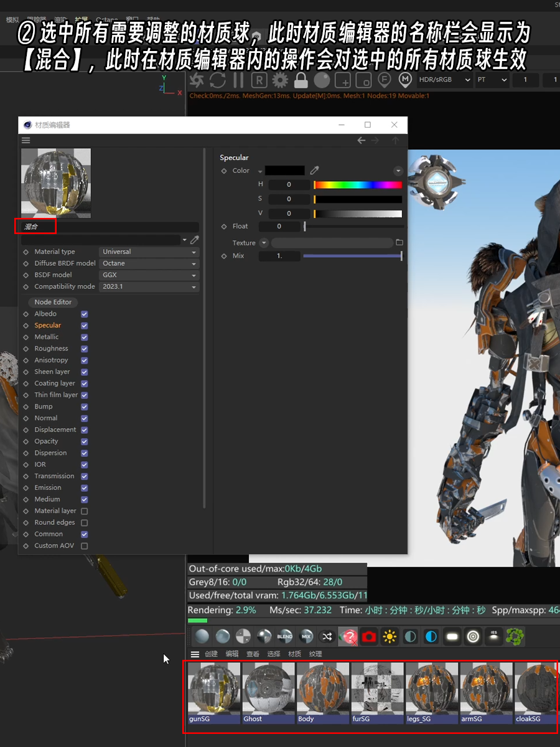Image resolution: width=560 pixels, height=747 pixels.
Task: Add an IES light icon
Action: pyautogui.click(x=494, y=636)
